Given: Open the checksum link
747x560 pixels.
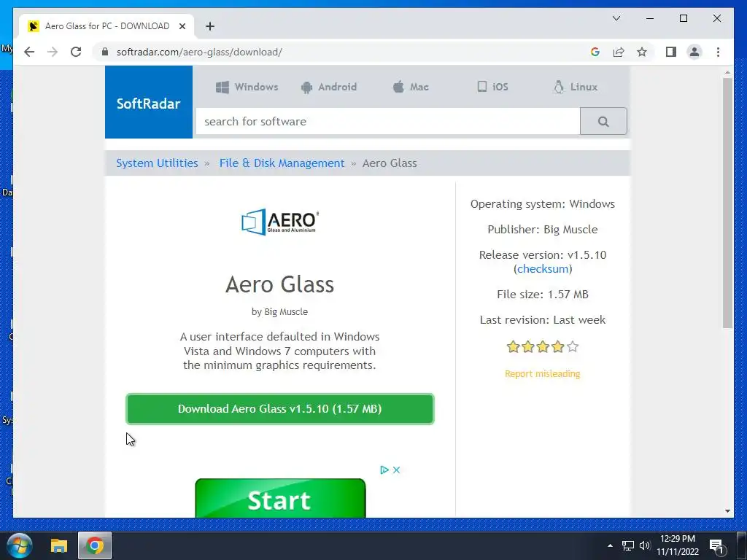Looking at the screenshot, I should point(543,268).
